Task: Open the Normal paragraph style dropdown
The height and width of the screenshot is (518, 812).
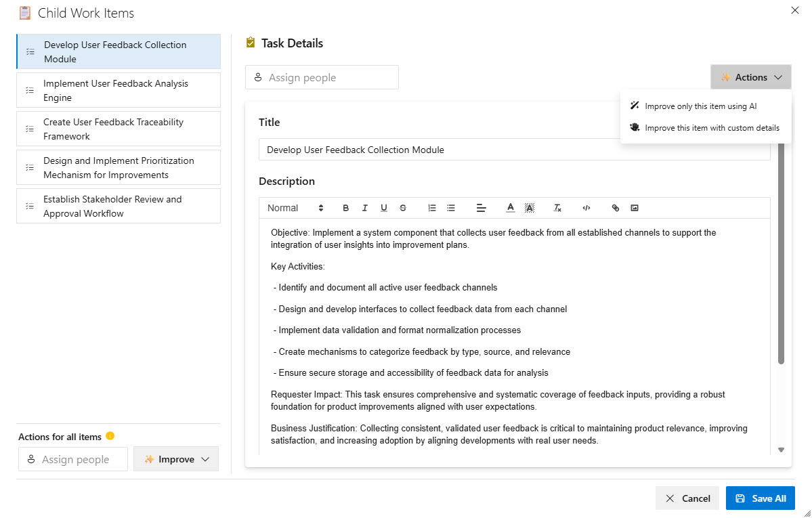Action: [x=295, y=208]
